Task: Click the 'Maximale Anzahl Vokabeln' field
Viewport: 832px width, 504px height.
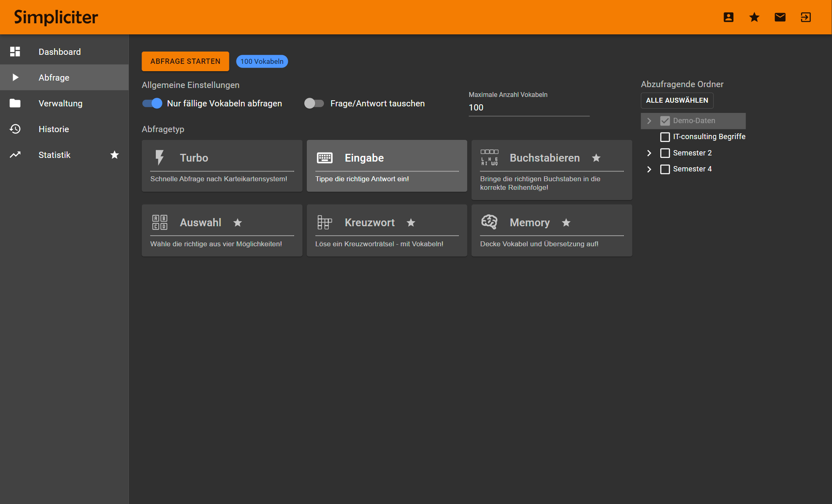Action: tap(528, 108)
